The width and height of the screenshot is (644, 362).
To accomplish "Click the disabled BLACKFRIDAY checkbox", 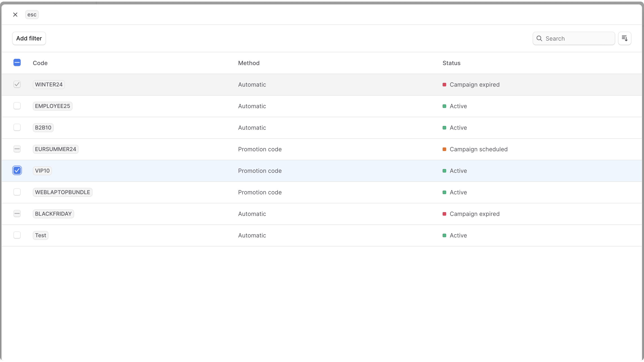I will (17, 214).
